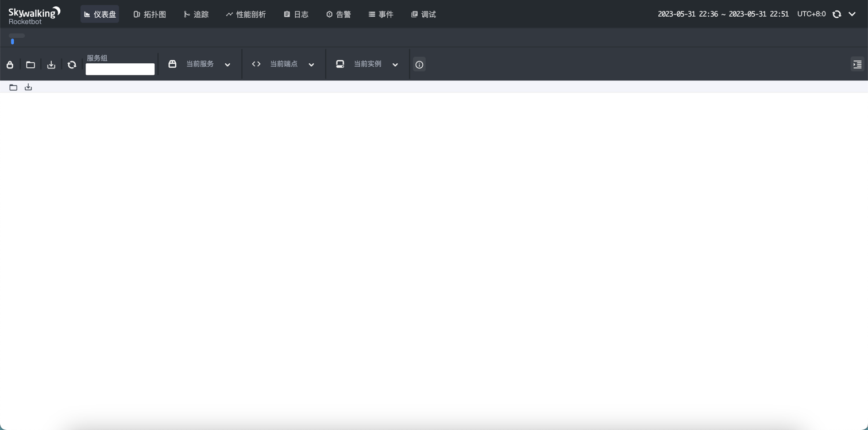Screen dimensions: 868x430
Task: Open the 仪表盘 dashboard tab
Action: coord(100,14)
